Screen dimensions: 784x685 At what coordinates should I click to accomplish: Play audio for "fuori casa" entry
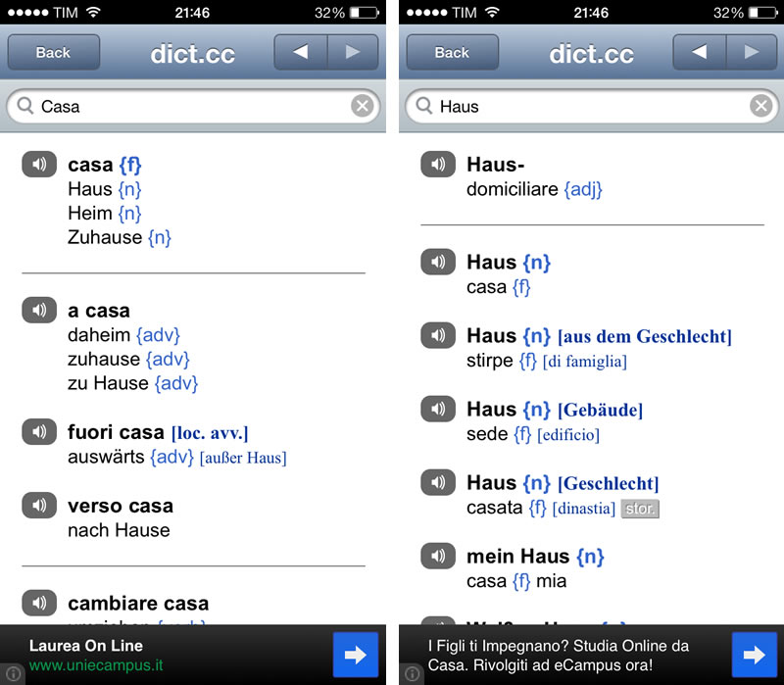[38, 432]
